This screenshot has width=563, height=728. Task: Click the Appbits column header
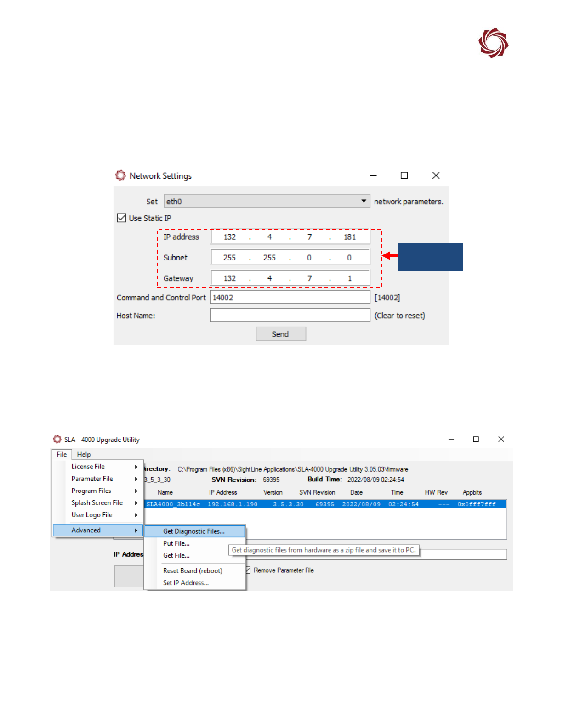click(x=472, y=492)
